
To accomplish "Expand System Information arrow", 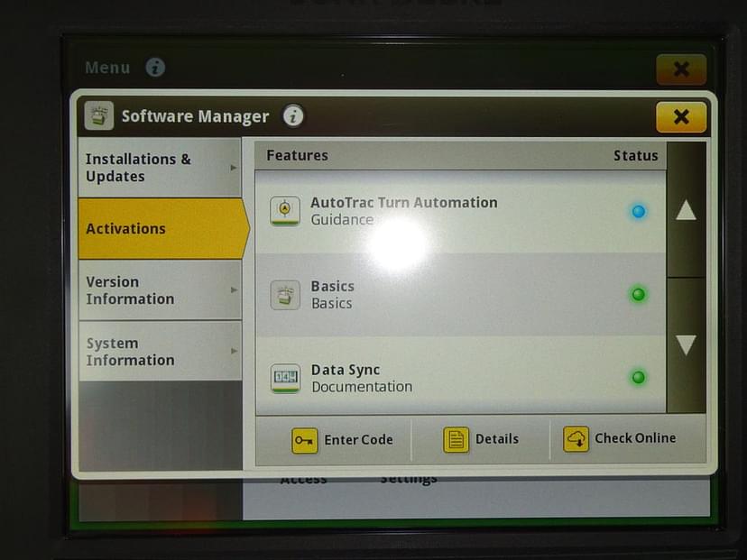I will pyautogui.click(x=234, y=351).
